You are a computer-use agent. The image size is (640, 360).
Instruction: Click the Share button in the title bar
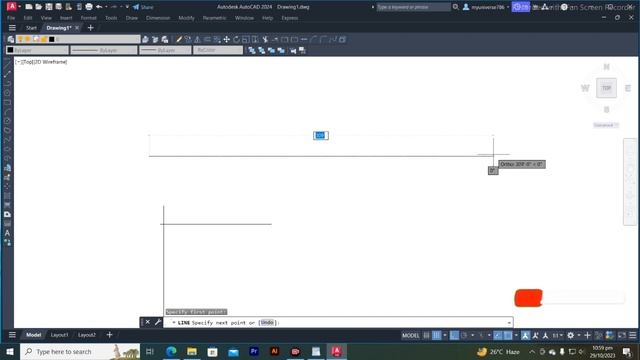[x=143, y=7]
